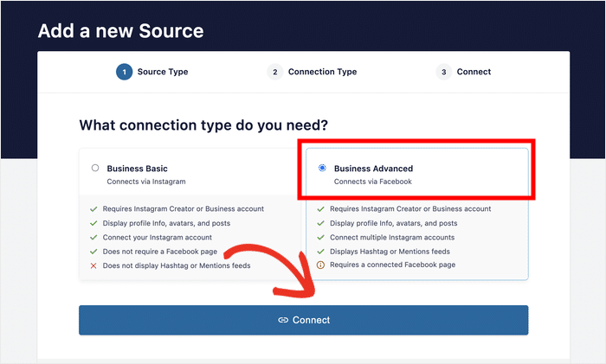606x364 pixels.
Task: Click checkmark beside Displays Hashtag or Mentions feeds
Action: 320,252
